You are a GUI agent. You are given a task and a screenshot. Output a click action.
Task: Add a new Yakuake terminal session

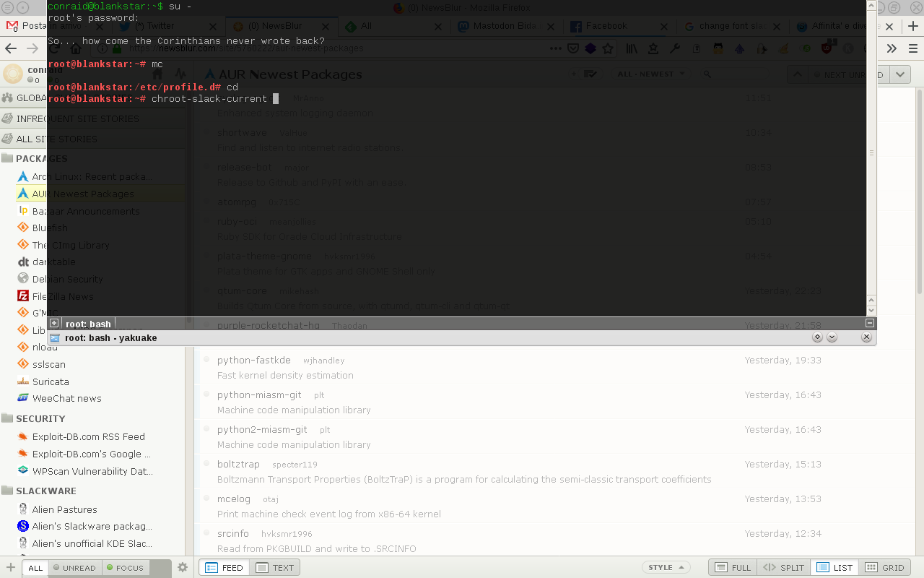[54, 324]
